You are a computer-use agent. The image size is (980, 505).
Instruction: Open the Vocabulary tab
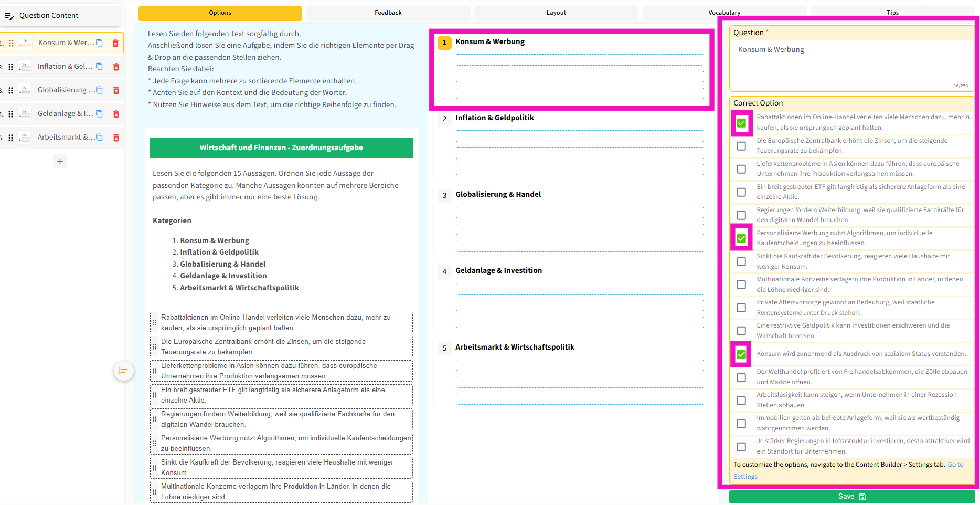coord(724,13)
